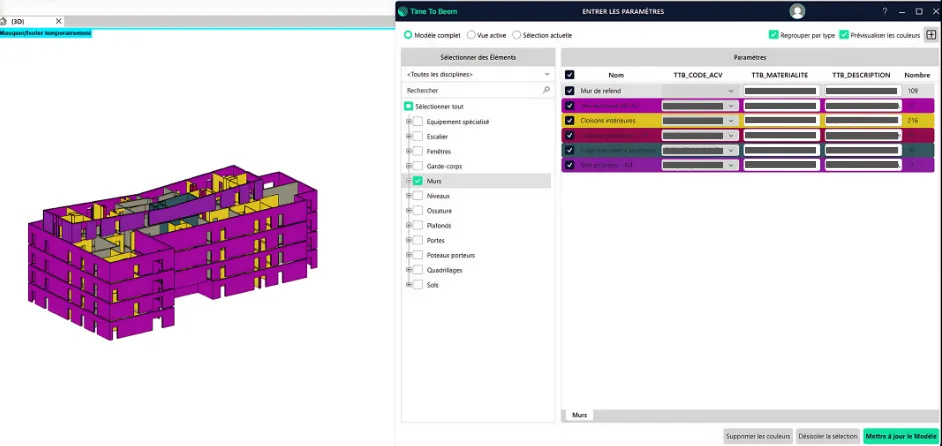Switch to the Murs bottom tab
Image resolution: width=942 pixels, height=446 pixels.
579,415
